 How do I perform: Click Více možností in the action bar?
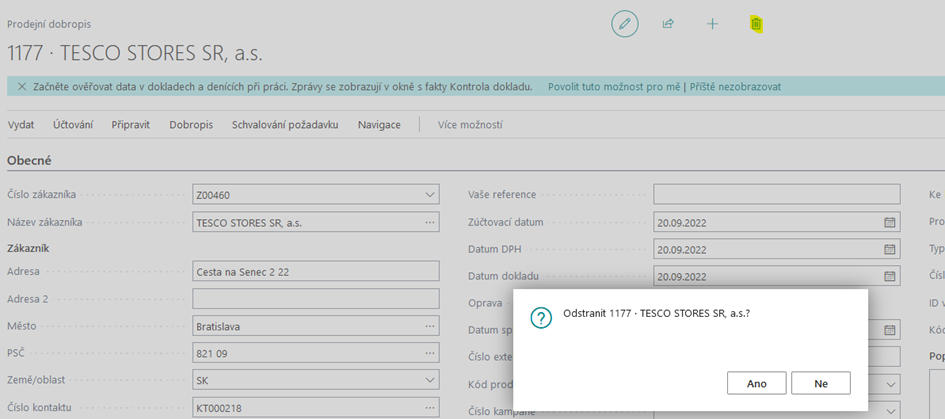coord(470,125)
